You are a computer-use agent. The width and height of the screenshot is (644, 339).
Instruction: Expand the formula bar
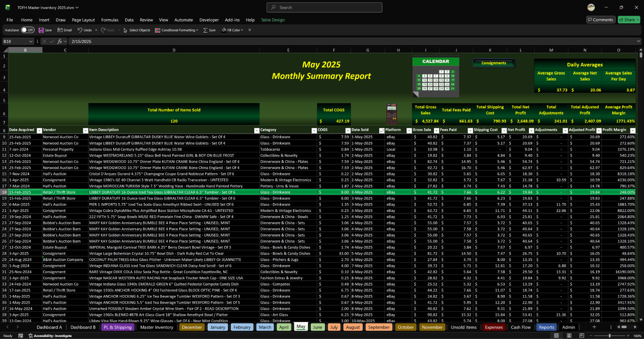(638, 41)
